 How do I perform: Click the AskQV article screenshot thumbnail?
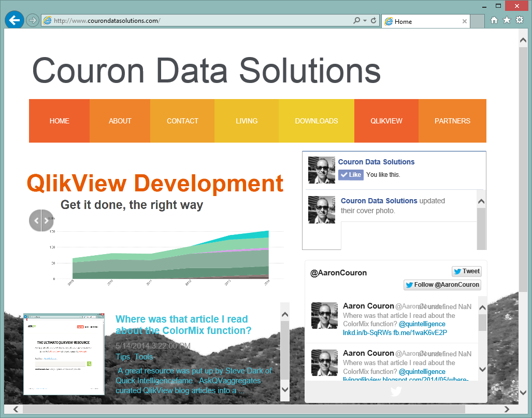pos(64,354)
